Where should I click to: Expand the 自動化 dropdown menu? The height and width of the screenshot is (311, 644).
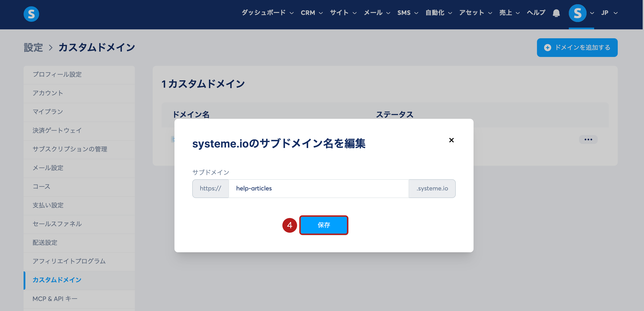(x=439, y=13)
